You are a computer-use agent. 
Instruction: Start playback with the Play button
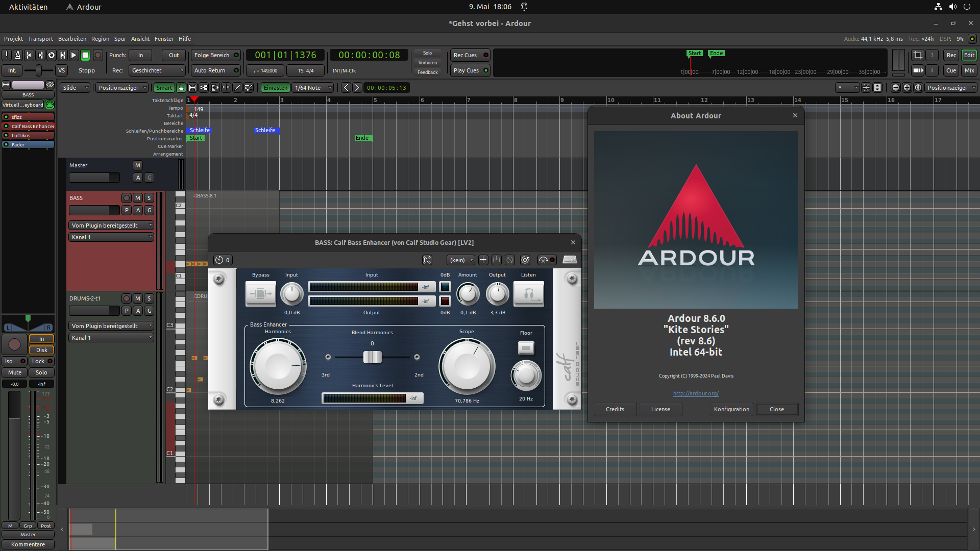pyautogui.click(x=74, y=55)
